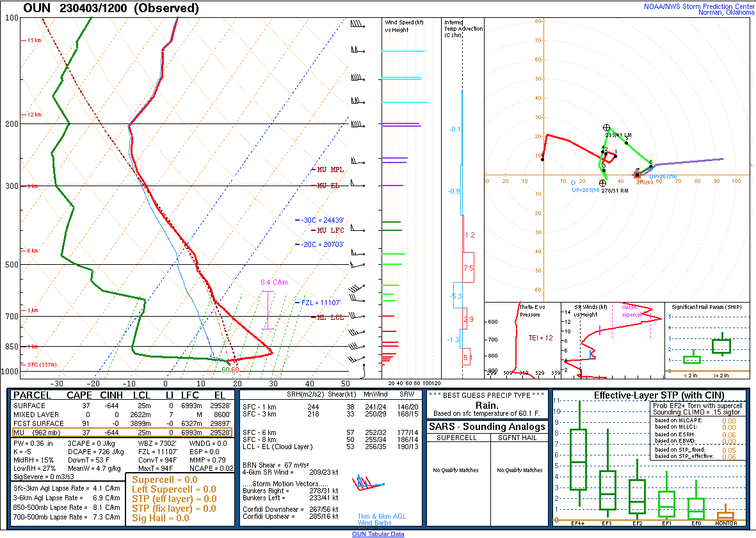Click the '15 km' height marker label
The image size is (756, 538).
click(x=34, y=40)
